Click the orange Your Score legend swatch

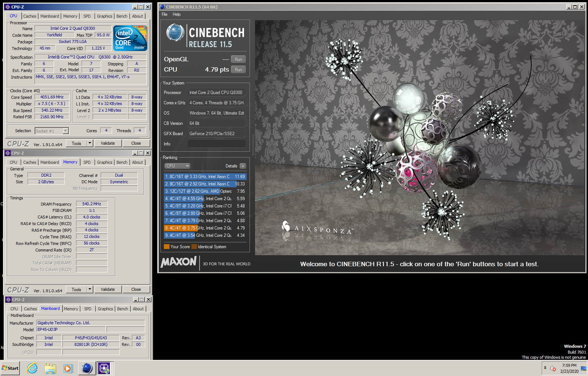pyautogui.click(x=166, y=247)
